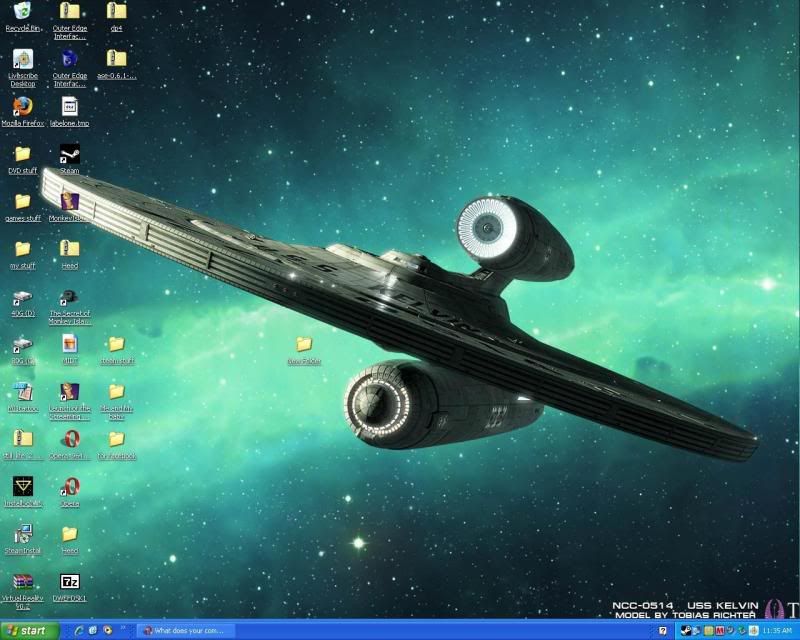Screen dimensions: 800x640
Task: Open the Opera 9 installer icon
Action: (x=69, y=444)
